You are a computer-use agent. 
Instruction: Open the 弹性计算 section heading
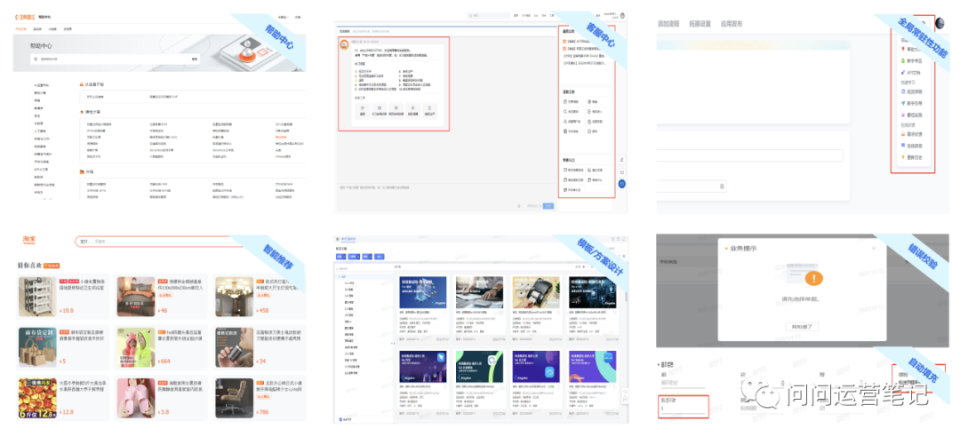click(x=94, y=112)
